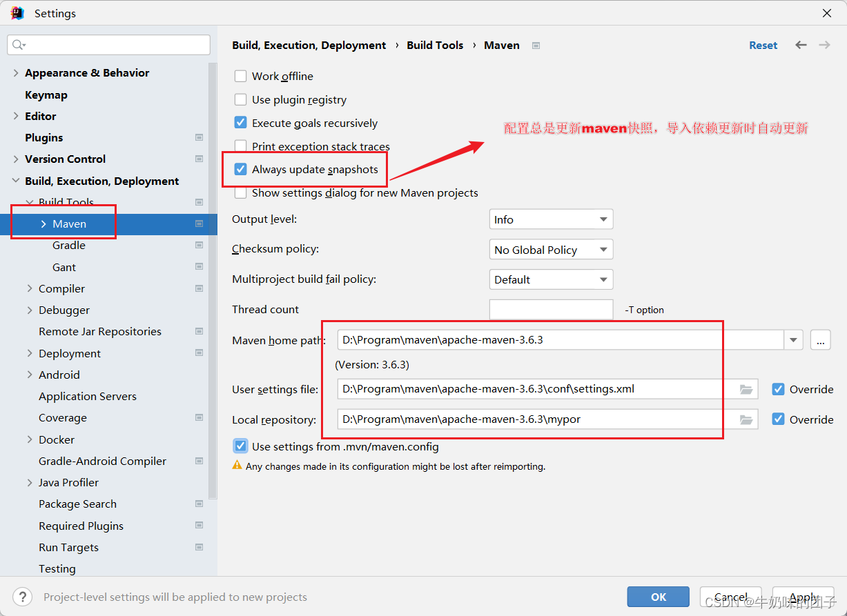Click project-level icon next to Required Plugins
The image size is (847, 616).
(x=199, y=526)
